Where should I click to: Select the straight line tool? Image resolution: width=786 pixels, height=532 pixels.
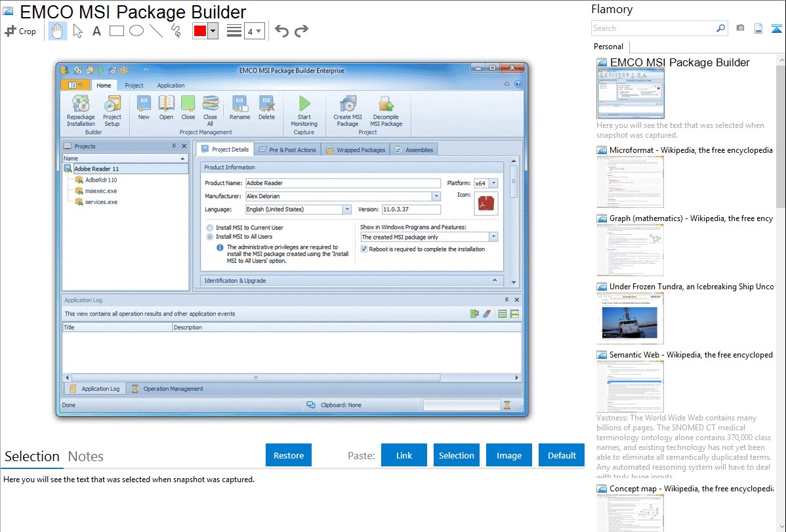tap(156, 31)
